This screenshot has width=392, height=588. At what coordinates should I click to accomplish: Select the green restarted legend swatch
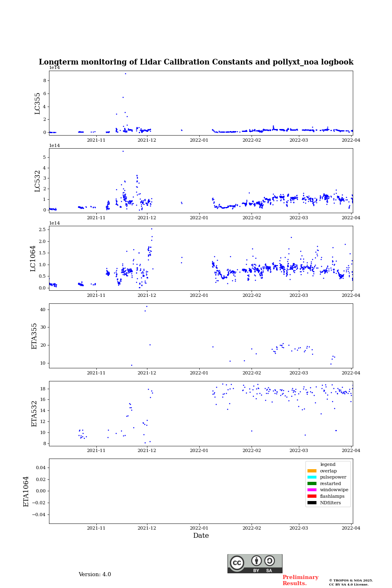[312, 483]
